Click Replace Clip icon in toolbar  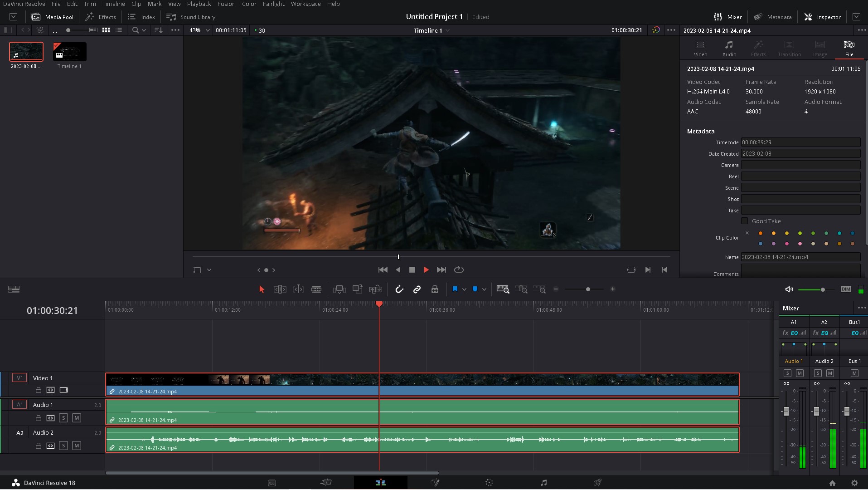tap(376, 289)
